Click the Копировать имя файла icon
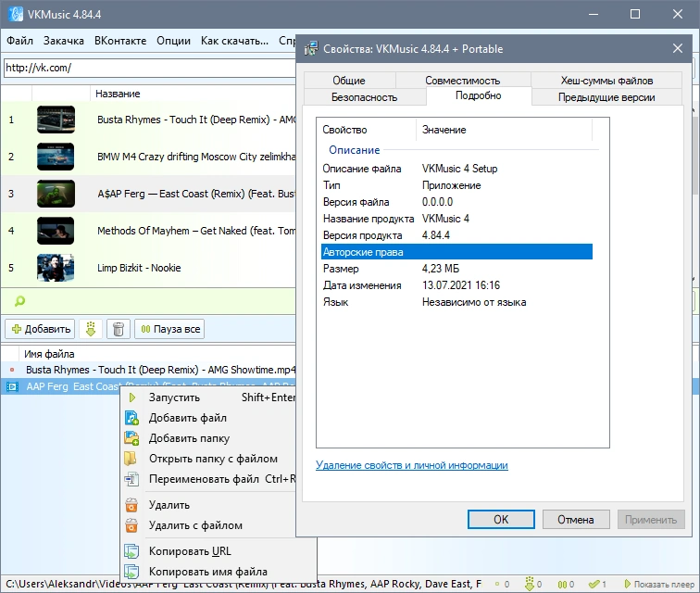This screenshot has width=700, height=593. [x=131, y=572]
